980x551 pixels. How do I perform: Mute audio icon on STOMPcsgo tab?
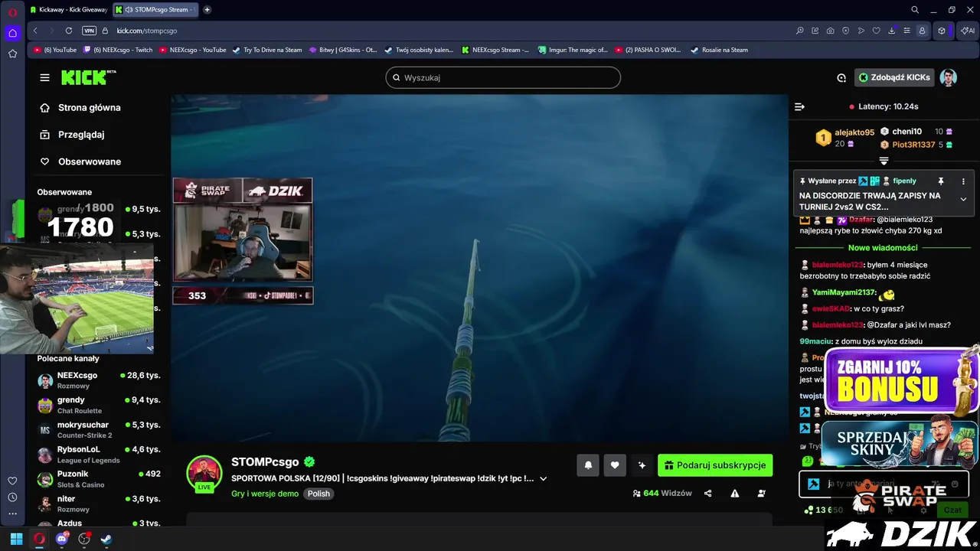tap(128, 10)
